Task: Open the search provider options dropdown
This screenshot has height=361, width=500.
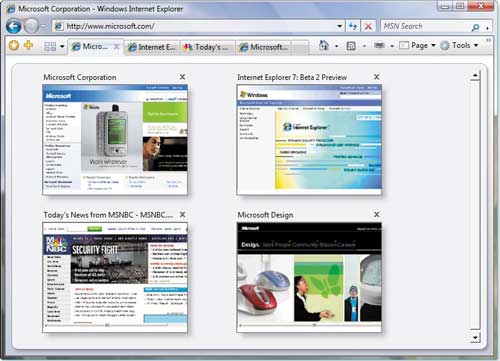Action: click(487, 27)
